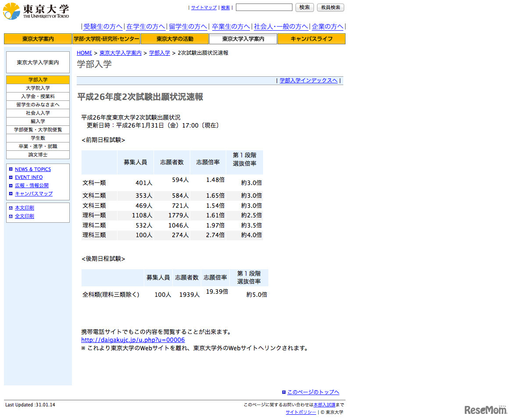Screen dimensions: 513x420
Task: Open 入学金・授業料 sidebar item
Action: [38, 96]
